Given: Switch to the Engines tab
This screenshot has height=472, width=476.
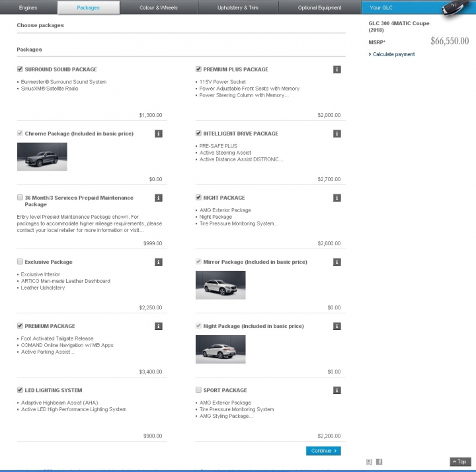Looking at the screenshot, I should 28,7.
